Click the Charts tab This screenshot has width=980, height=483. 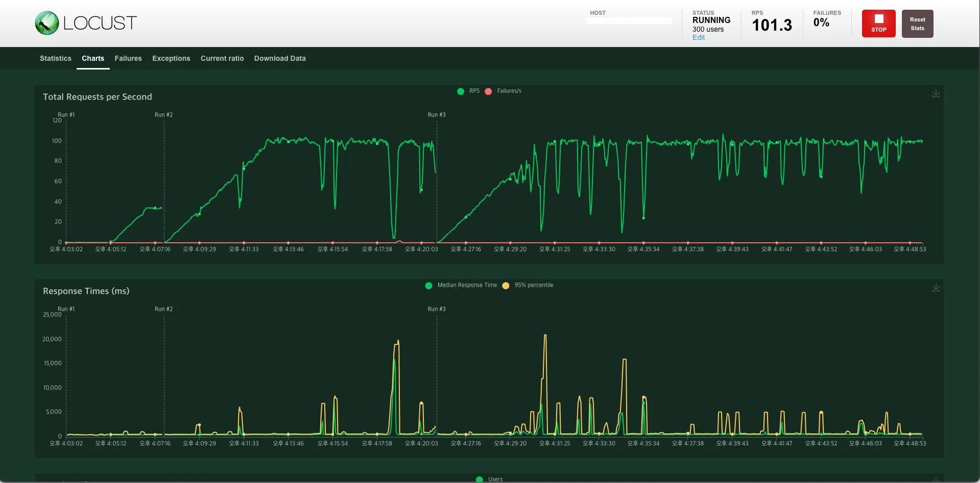pos(93,58)
